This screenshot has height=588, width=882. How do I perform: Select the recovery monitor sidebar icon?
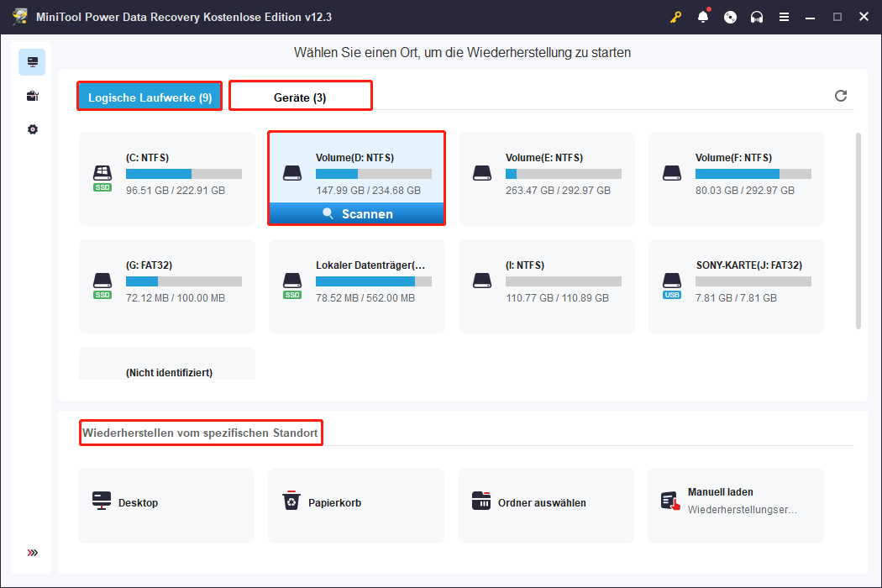(x=32, y=62)
